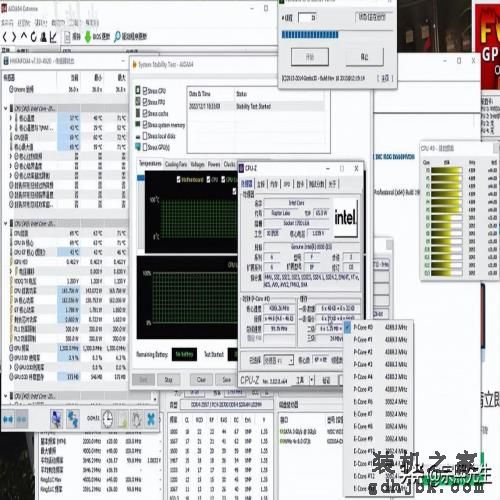
Task: Click the System Stability Test flame icon
Action: coord(134,64)
